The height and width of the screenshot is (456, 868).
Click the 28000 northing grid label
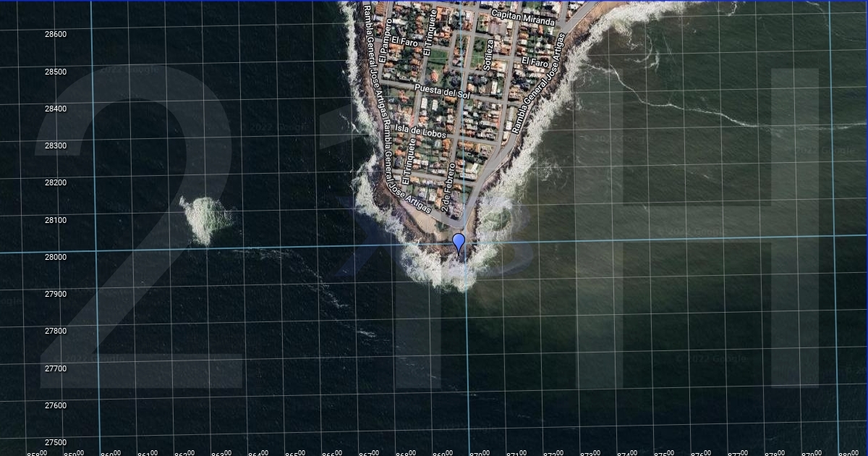tap(56, 257)
